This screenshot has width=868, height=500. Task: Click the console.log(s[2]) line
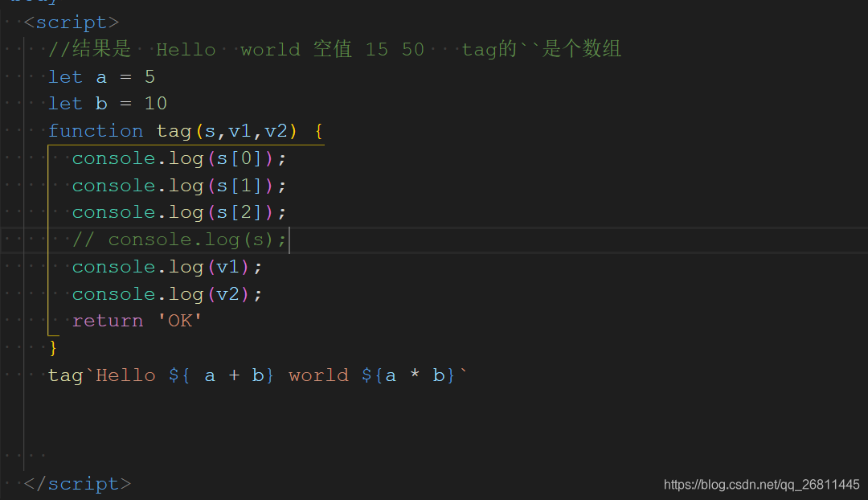(x=178, y=213)
